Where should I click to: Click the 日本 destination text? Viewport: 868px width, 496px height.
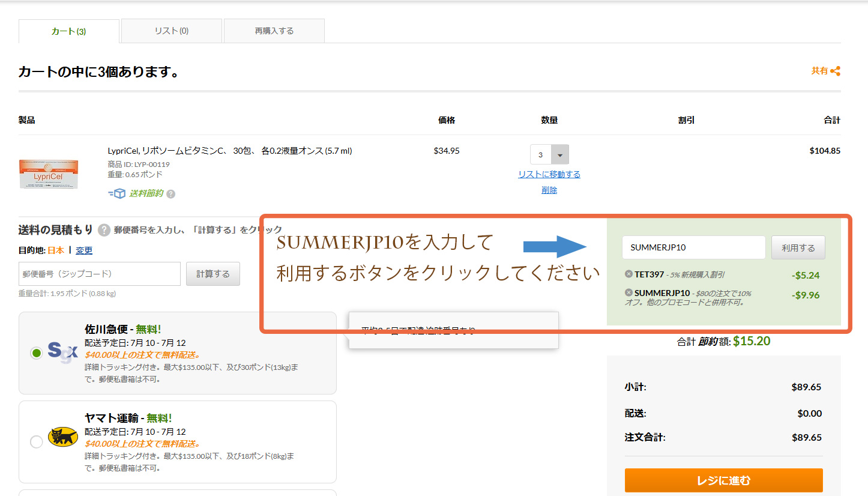[56, 250]
